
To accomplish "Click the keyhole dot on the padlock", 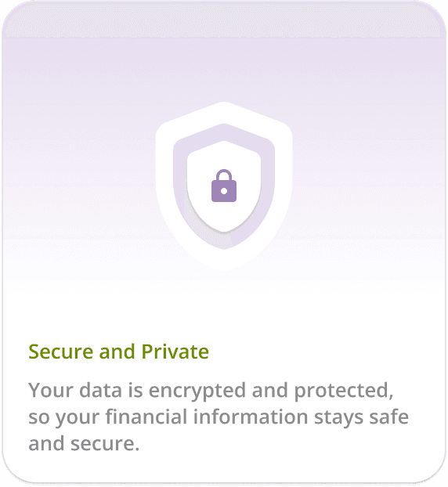I will (x=224, y=191).
